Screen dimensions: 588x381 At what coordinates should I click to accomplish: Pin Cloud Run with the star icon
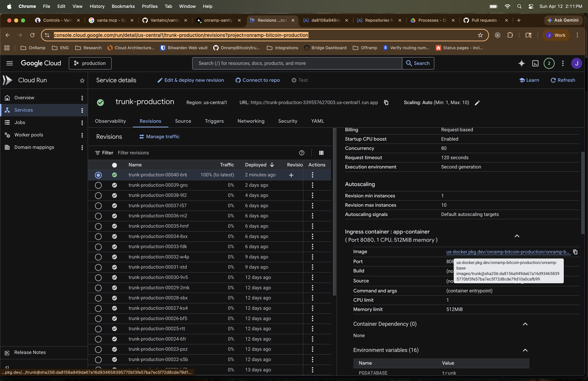click(x=82, y=81)
